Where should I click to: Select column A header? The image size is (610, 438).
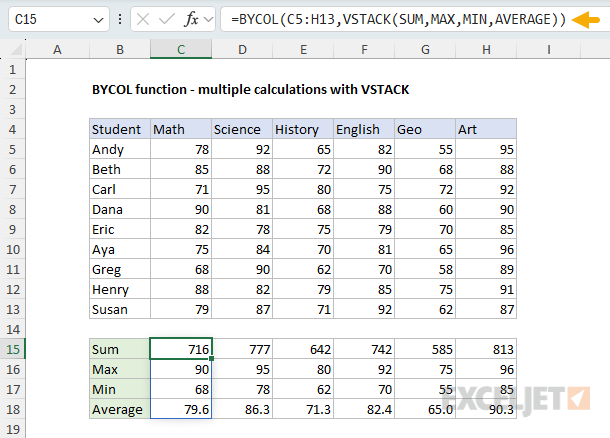(x=58, y=49)
